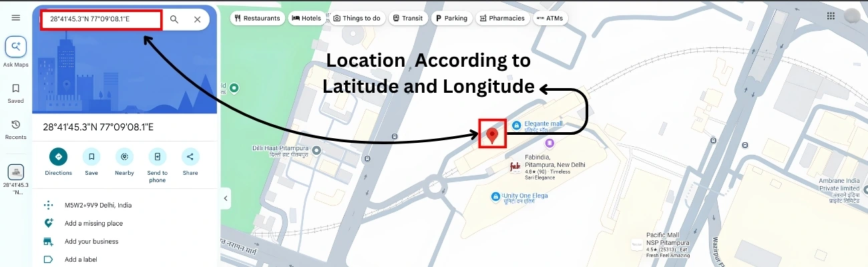
Task: Filter map by ATMs
Action: click(x=550, y=18)
